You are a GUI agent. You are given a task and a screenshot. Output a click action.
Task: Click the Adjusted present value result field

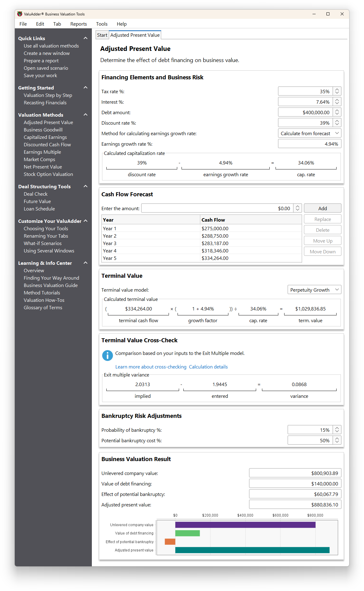coord(295,505)
